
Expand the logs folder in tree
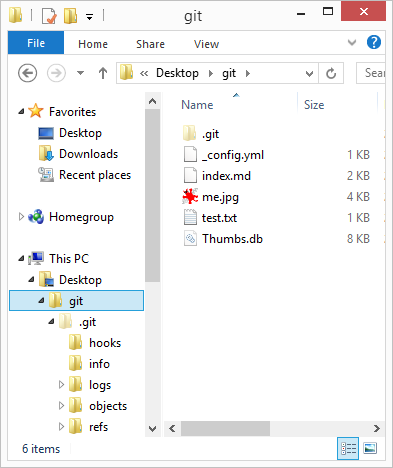[x=61, y=385]
